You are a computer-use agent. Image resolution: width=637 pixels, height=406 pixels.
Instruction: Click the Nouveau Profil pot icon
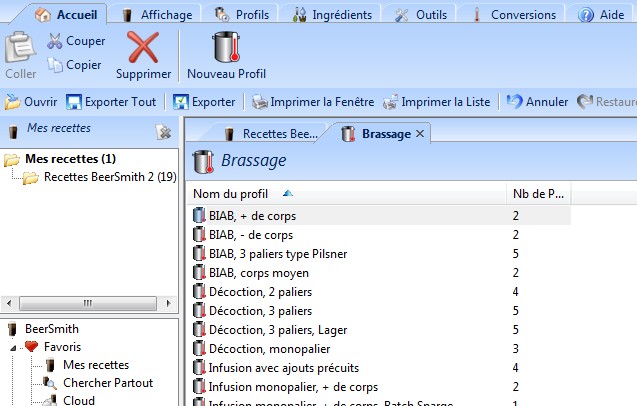click(226, 48)
